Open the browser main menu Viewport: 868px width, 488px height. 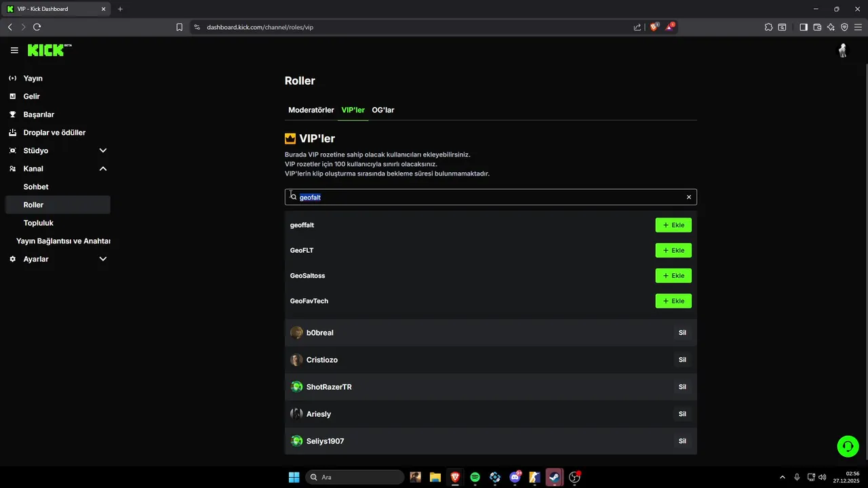coord(858,27)
